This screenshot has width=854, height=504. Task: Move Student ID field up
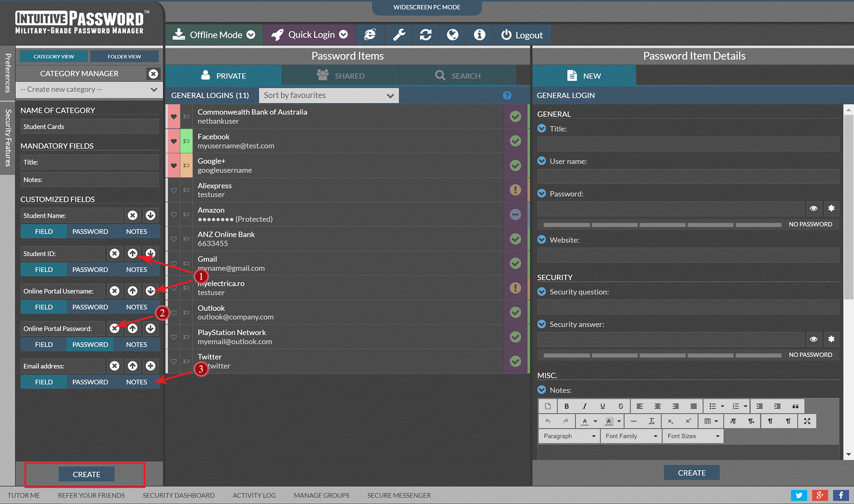[133, 254]
